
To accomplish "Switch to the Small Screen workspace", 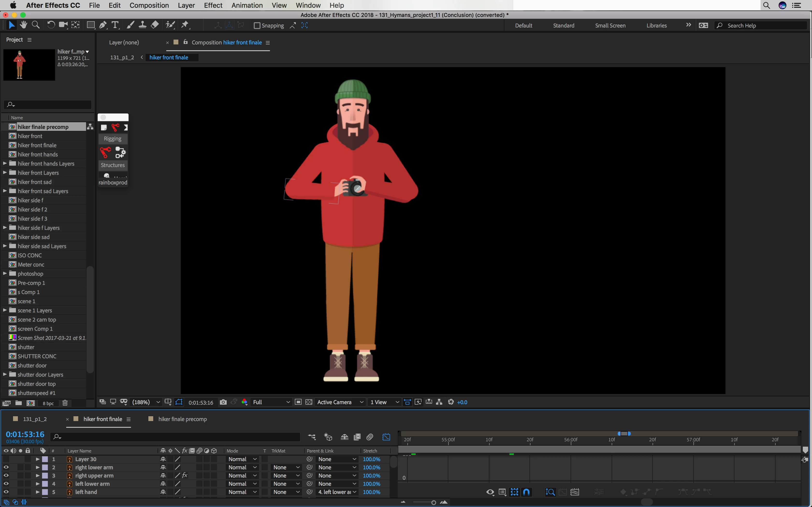I will click(610, 26).
